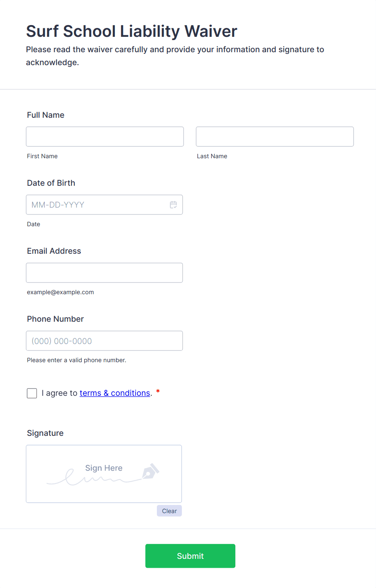
Task: Click the pen nib icon in signature box
Action: click(150, 471)
